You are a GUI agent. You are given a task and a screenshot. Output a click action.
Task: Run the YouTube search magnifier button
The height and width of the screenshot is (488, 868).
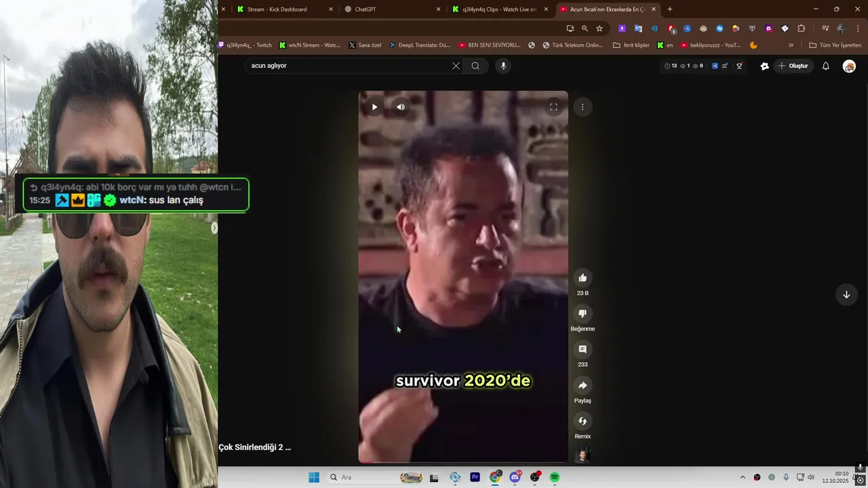click(x=475, y=66)
